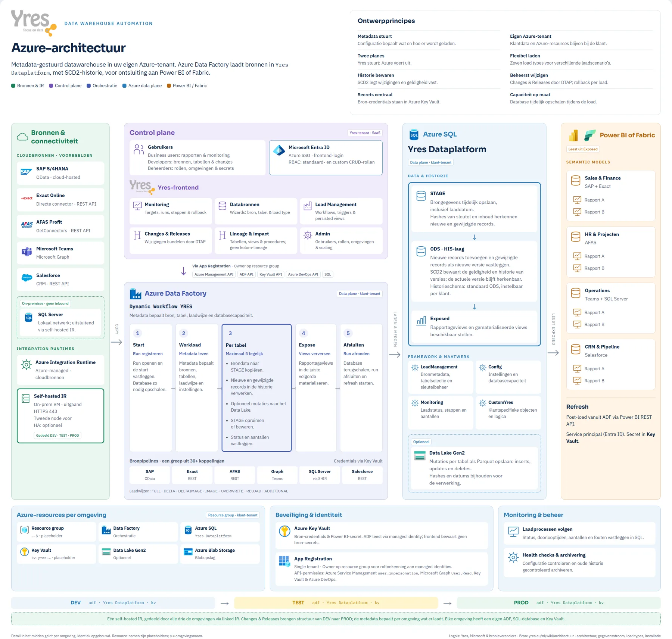Select the Changes & Releases card

coord(171,240)
